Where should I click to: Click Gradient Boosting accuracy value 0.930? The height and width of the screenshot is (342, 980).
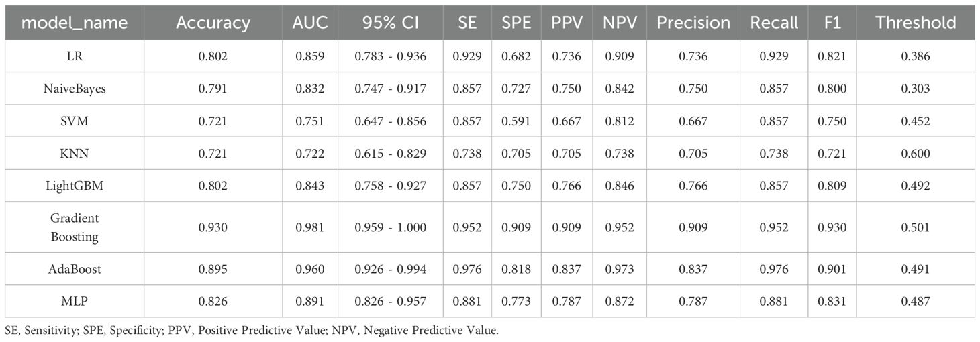point(213,227)
